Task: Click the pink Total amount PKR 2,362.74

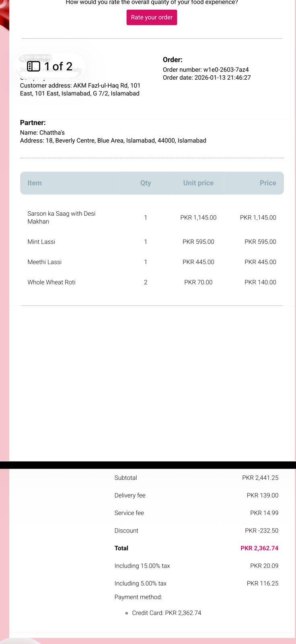Action: 259,548
